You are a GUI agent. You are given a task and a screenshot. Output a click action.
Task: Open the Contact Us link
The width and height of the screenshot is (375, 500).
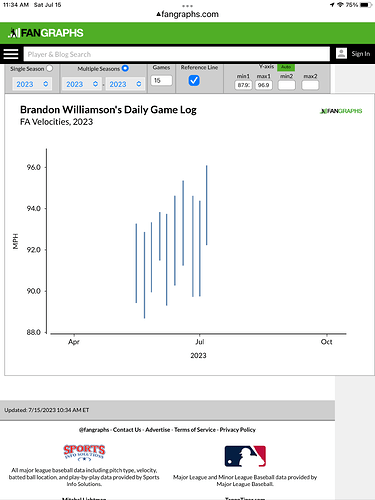(x=127, y=430)
